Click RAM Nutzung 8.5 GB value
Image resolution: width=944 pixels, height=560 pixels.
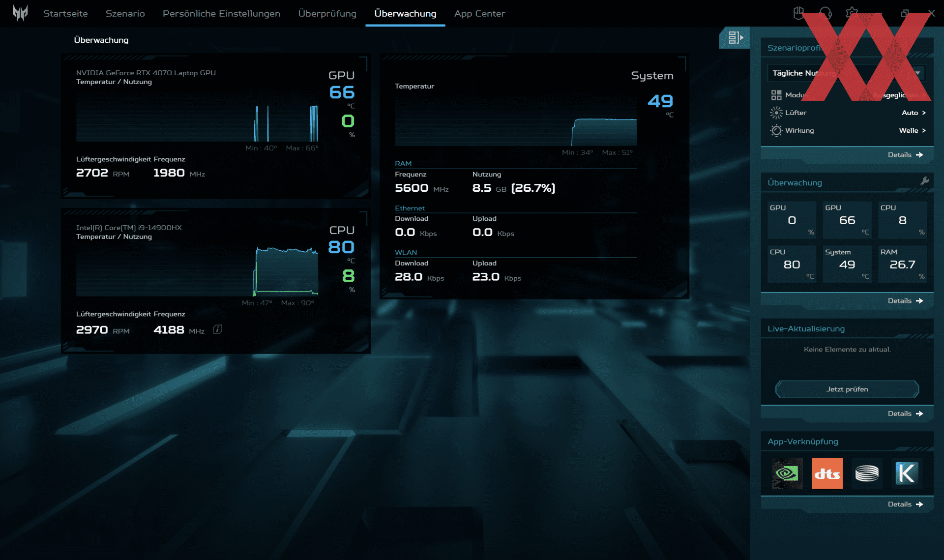point(514,188)
